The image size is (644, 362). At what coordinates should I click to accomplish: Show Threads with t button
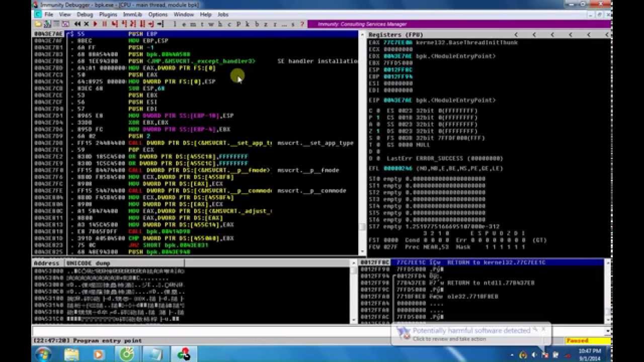tap(202, 24)
